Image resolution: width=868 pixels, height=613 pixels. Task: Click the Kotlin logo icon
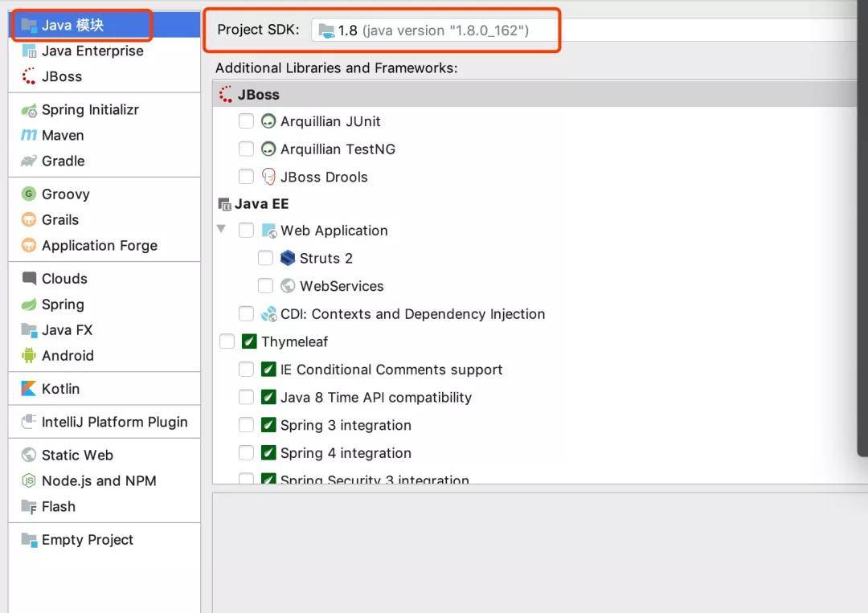tap(29, 388)
